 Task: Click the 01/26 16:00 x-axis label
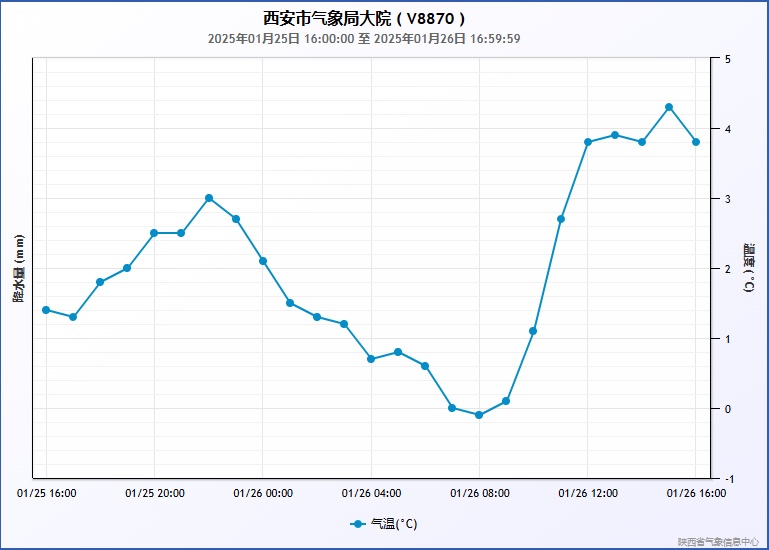point(696,493)
